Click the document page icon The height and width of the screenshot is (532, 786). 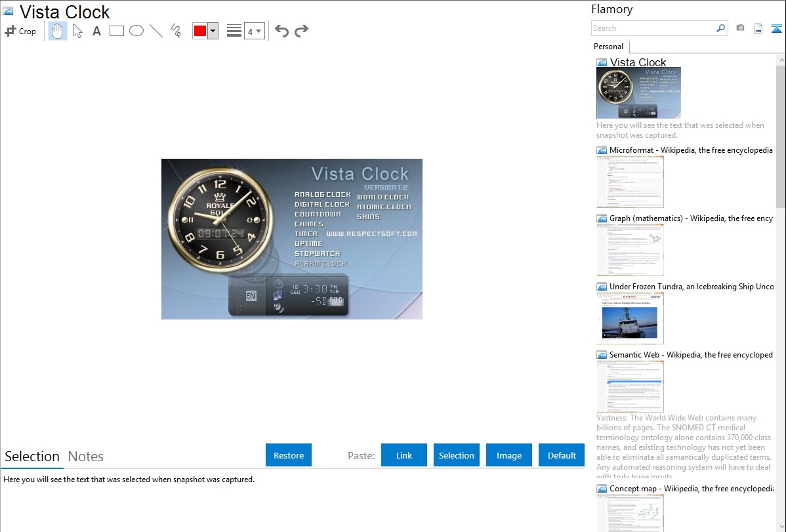pos(758,28)
